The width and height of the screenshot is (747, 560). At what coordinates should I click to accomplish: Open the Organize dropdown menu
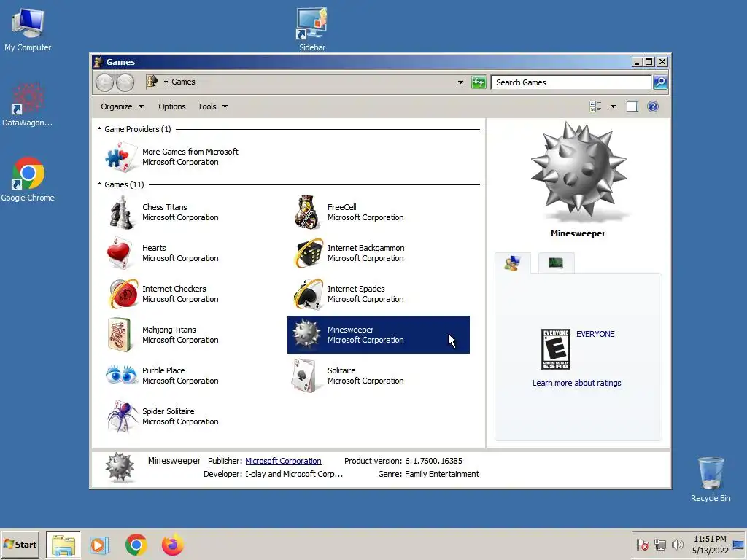pos(122,106)
